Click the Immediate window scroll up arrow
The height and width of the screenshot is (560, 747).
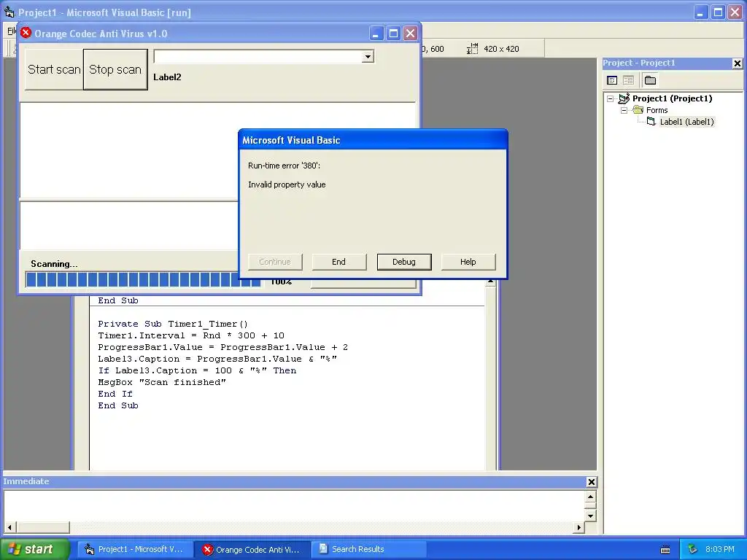coord(590,497)
